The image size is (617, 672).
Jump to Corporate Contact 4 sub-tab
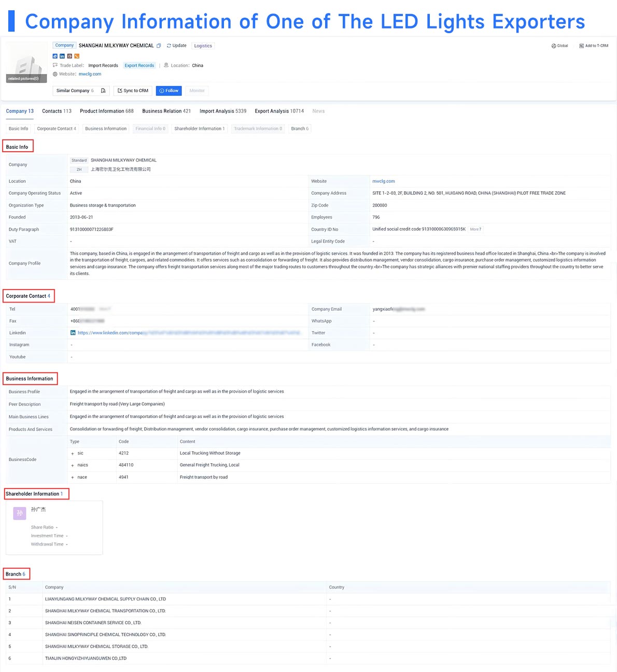[x=57, y=128]
